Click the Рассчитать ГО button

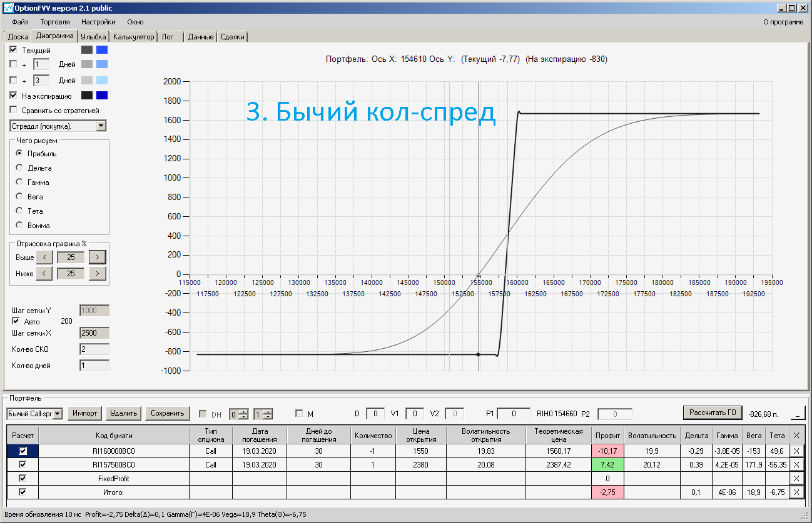[x=713, y=412]
